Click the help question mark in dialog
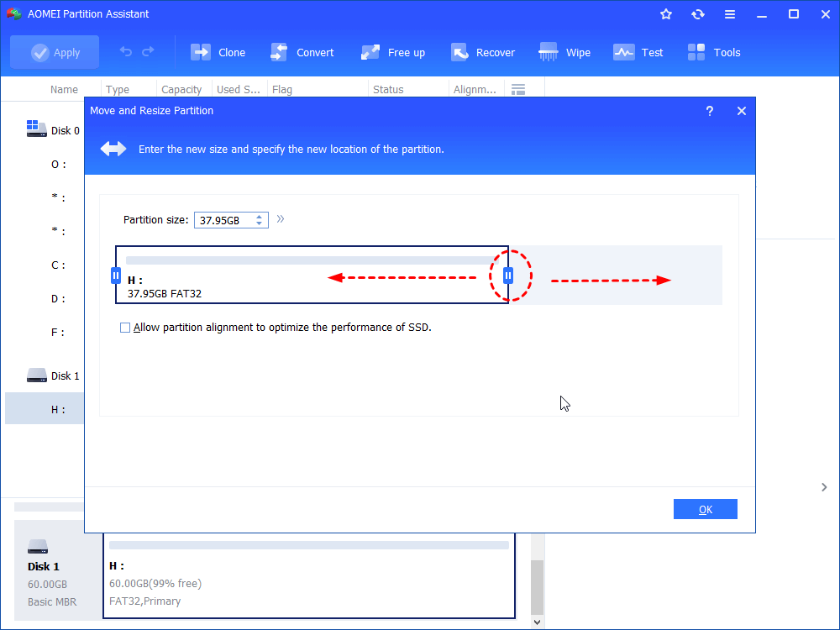The image size is (840, 630). tap(709, 111)
